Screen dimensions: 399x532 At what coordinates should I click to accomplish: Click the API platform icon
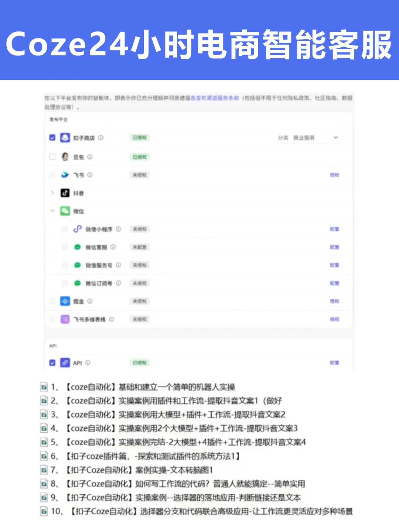point(65,363)
